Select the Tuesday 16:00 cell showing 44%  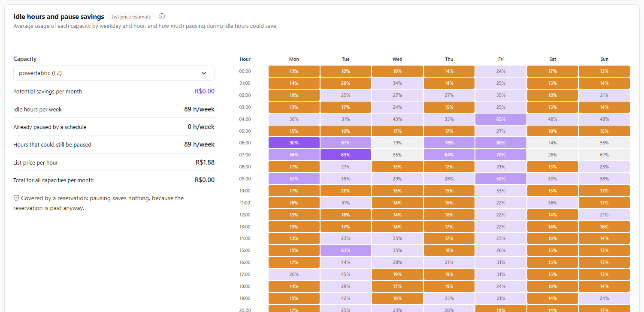(346, 262)
